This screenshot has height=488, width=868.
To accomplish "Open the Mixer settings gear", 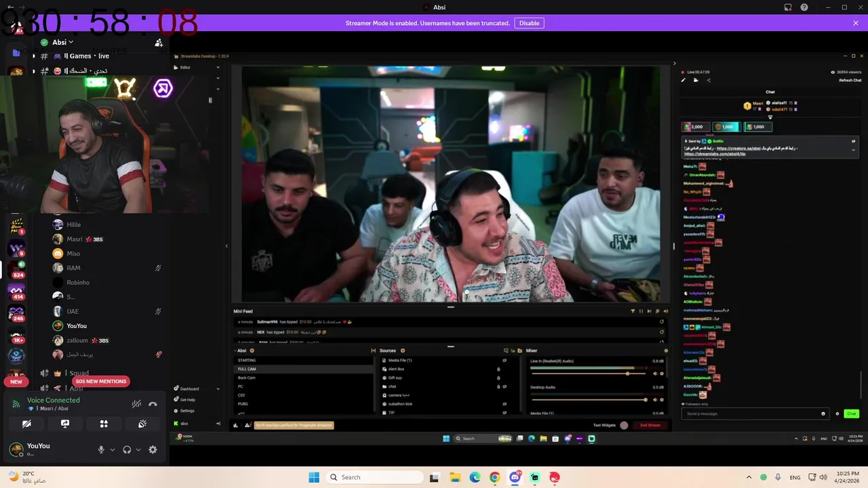I will click(666, 350).
